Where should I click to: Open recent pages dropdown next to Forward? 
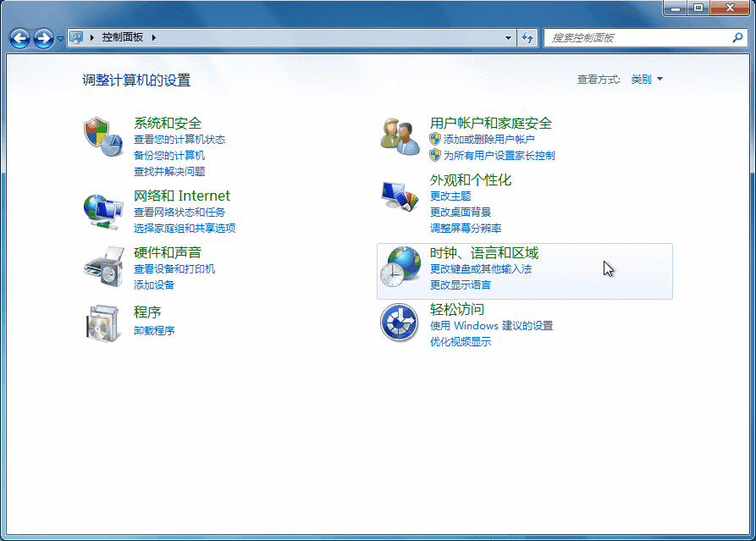(60, 38)
